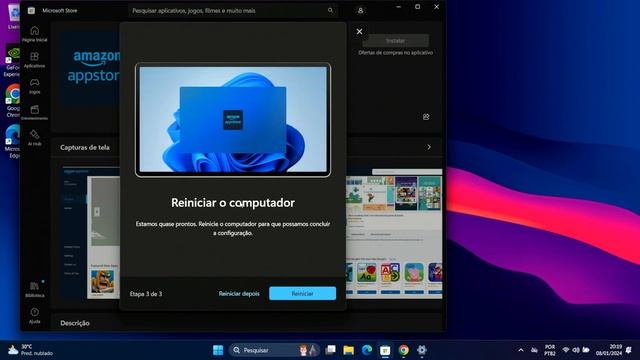This screenshot has width=640, height=360.
Task: Click the Microsoft Store logo in title bar
Action: coord(31,11)
